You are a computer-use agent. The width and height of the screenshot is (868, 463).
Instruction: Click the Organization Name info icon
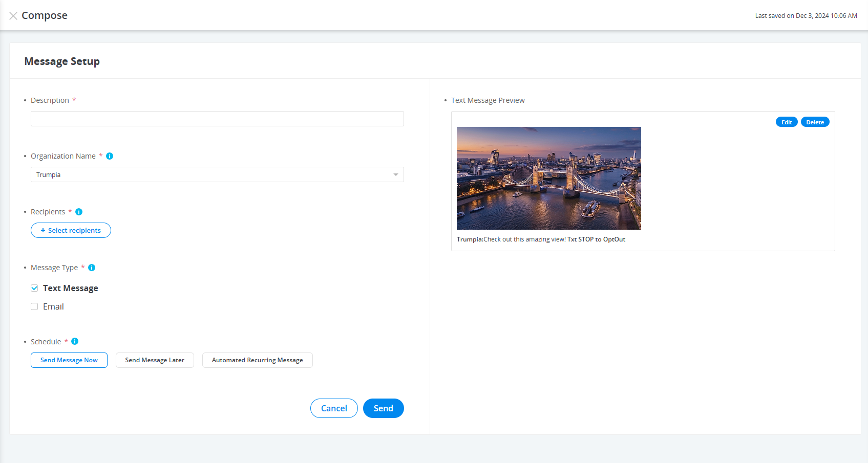pyautogui.click(x=109, y=156)
